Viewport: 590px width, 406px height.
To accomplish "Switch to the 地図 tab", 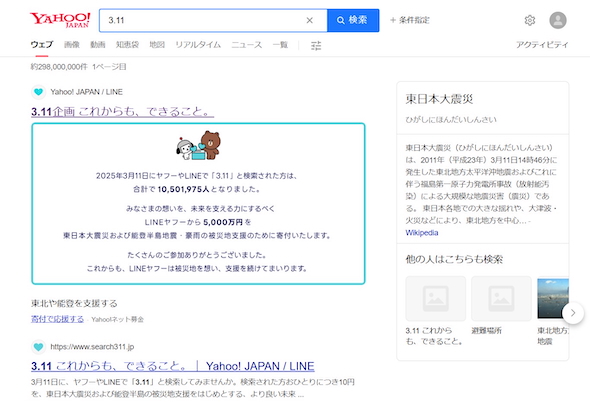I will point(157,45).
